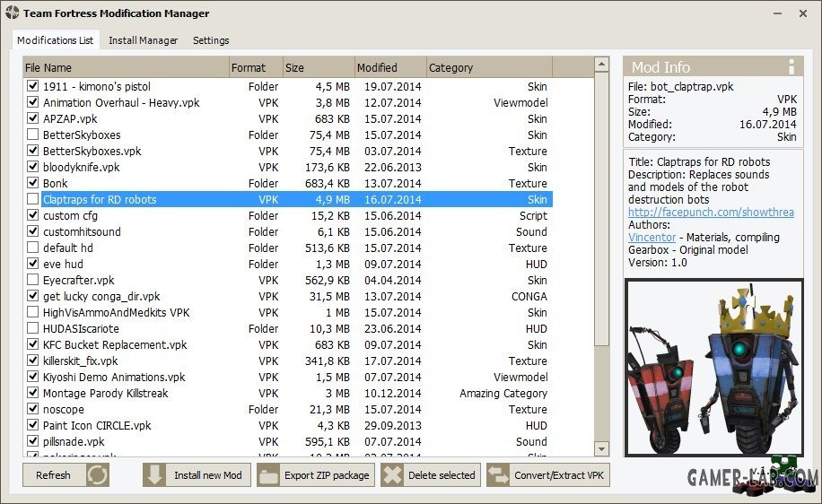This screenshot has width=822, height=504.
Task: Sort list by Size column header
Action: (319, 67)
